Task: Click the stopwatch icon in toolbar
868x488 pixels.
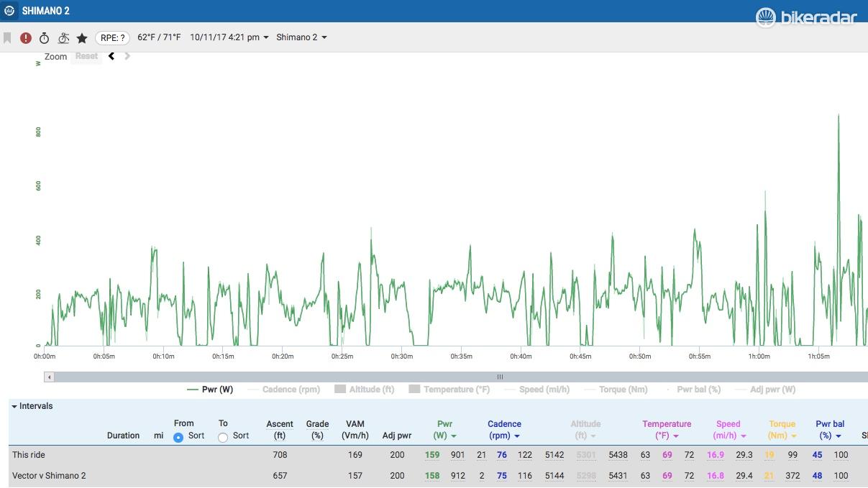Action: click(x=45, y=37)
